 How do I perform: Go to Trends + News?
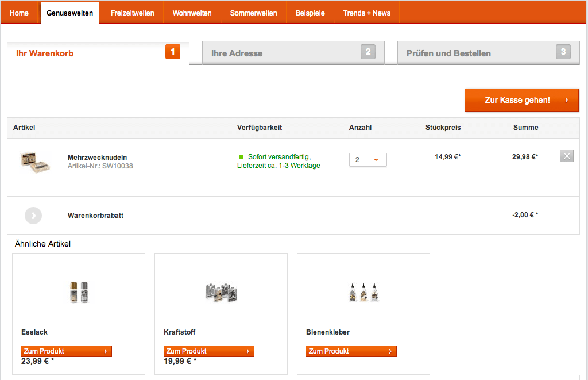366,13
